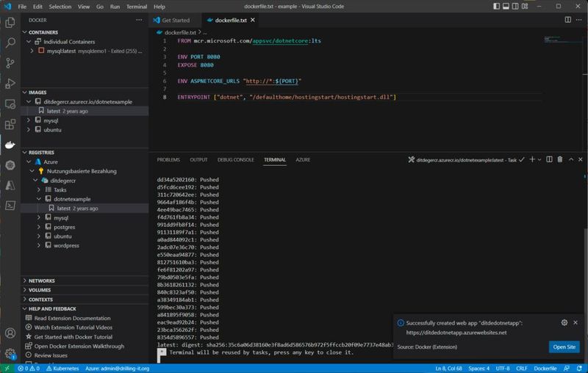Open Source Control view icon
Screen dimensions: 588x373
click(x=10, y=64)
